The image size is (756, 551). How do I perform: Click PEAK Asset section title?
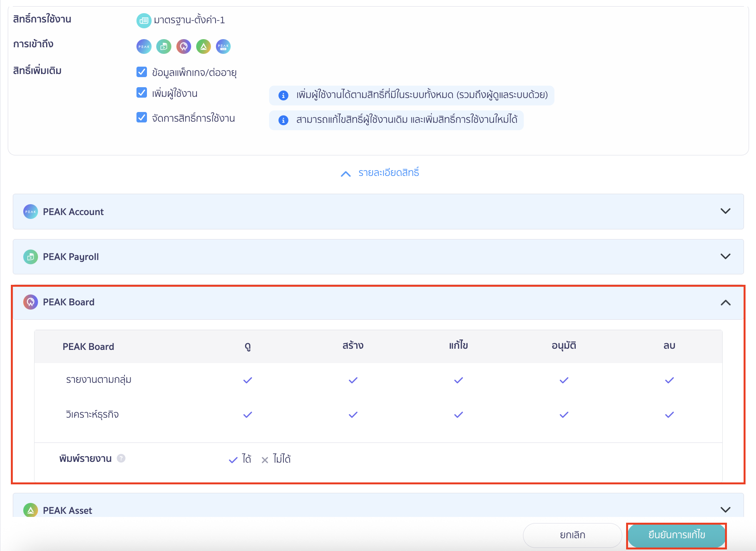[x=67, y=511]
